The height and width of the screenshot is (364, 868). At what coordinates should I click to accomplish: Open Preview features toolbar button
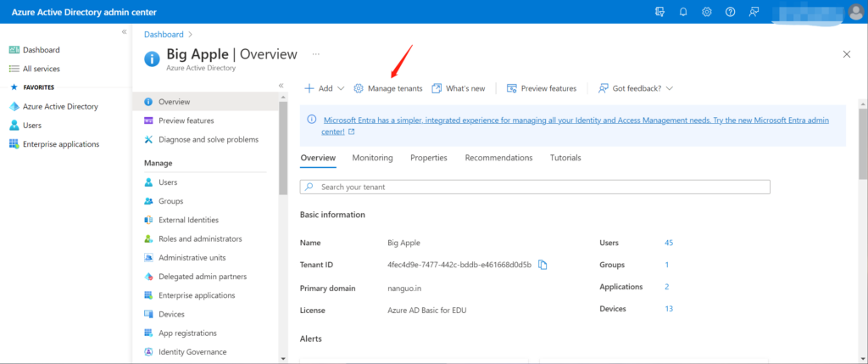pos(542,88)
